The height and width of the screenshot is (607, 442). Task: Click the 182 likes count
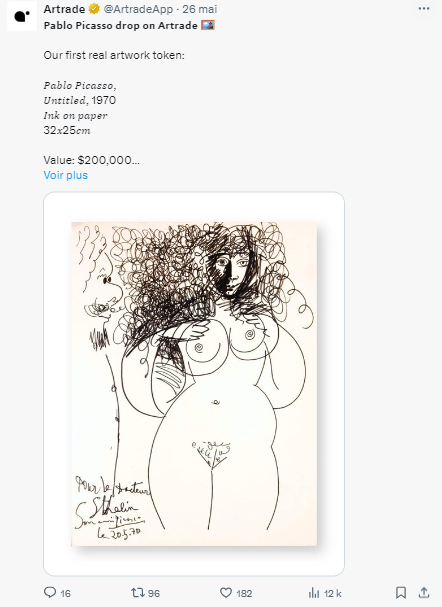(x=244, y=593)
